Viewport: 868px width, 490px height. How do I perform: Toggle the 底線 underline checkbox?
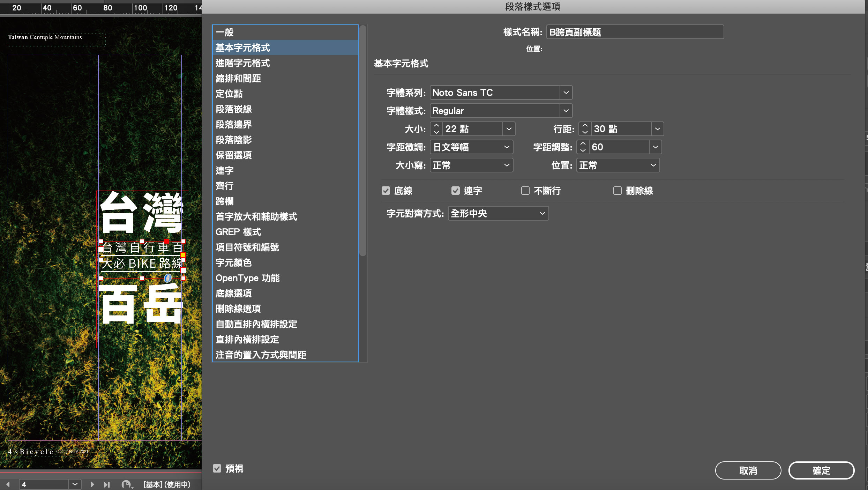tap(386, 191)
